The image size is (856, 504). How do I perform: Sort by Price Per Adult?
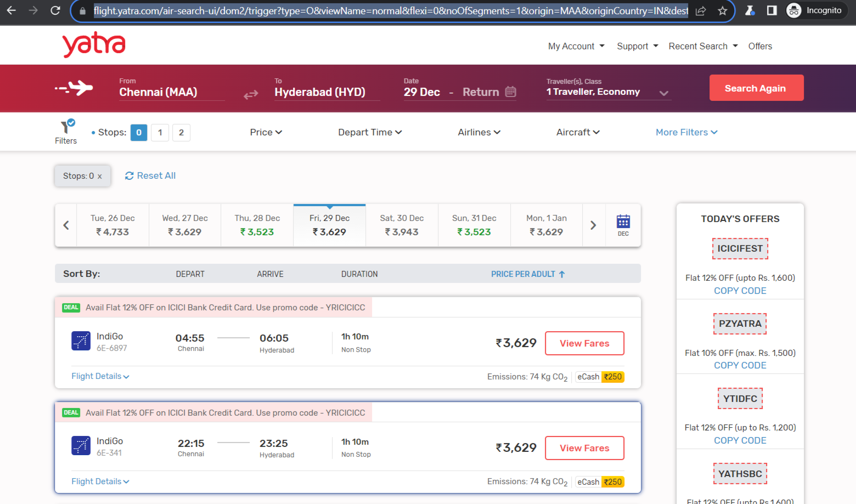[x=528, y=274]
